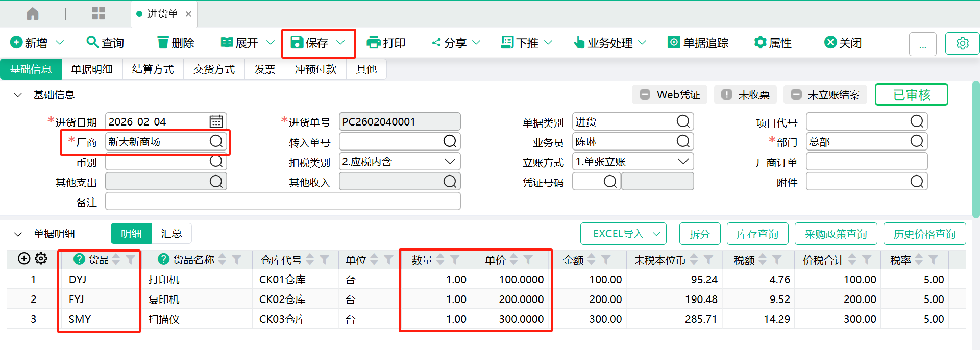Expand the 保存 dropdown arrow
This screenshot has width=980, height=350.
[341, 43]
